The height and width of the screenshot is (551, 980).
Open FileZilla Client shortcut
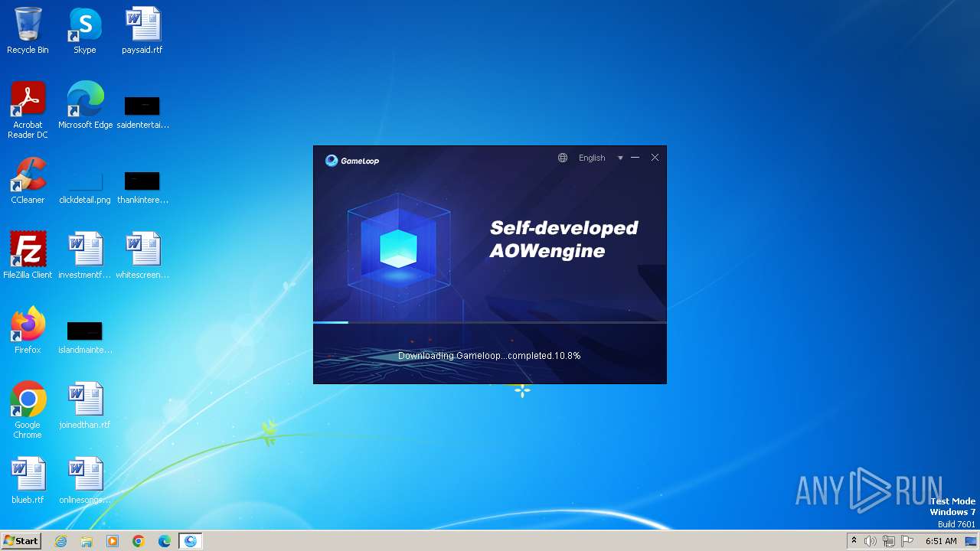coord(28,256)
